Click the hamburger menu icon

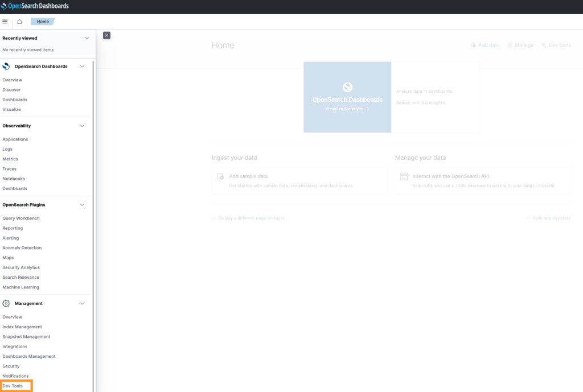click(x=5, y=22)
